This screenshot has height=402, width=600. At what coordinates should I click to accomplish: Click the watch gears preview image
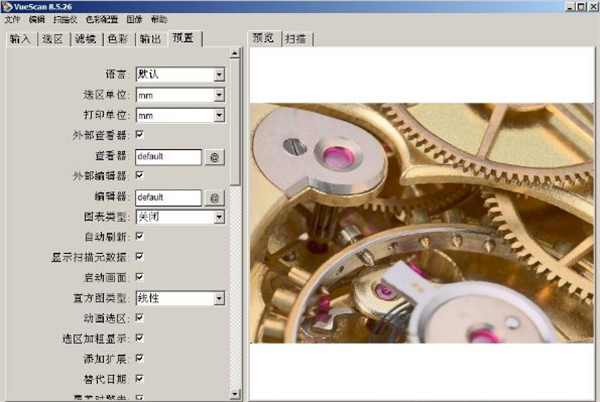(422, 222)
